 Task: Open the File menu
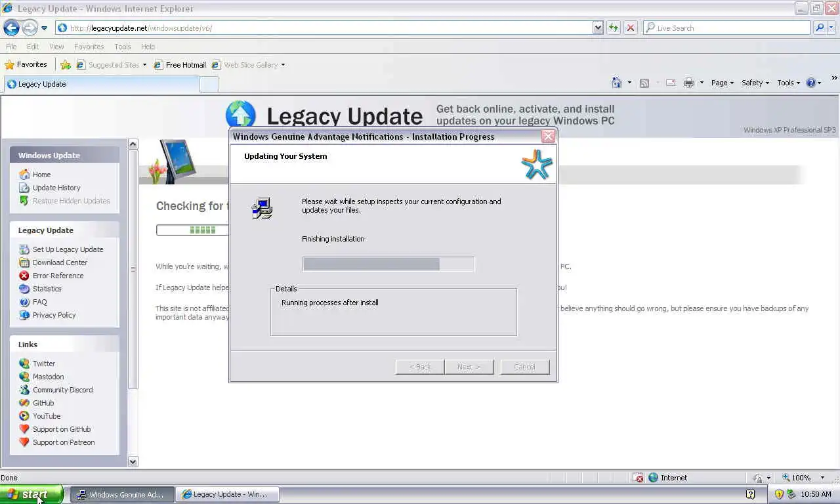11,47
